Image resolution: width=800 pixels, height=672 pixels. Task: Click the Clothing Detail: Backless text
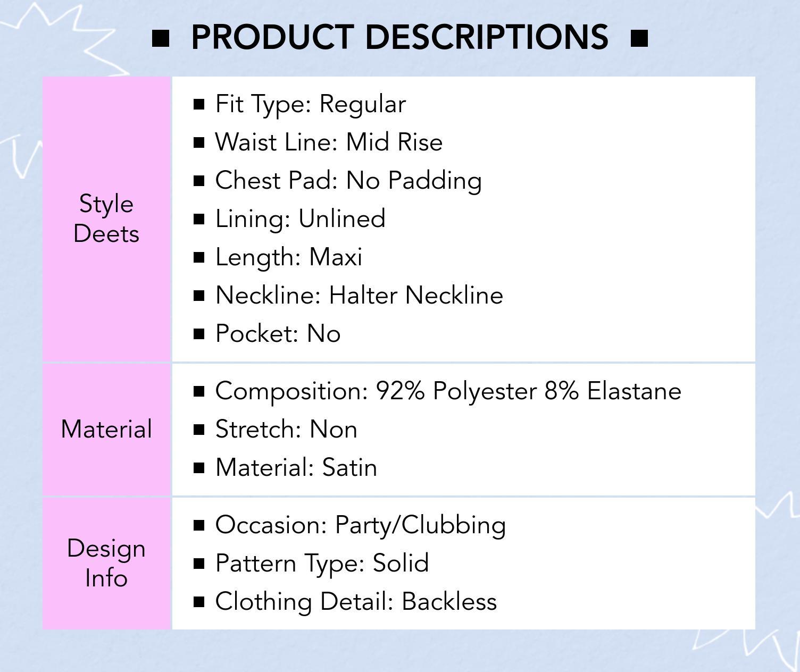click(x=356, y=602)
